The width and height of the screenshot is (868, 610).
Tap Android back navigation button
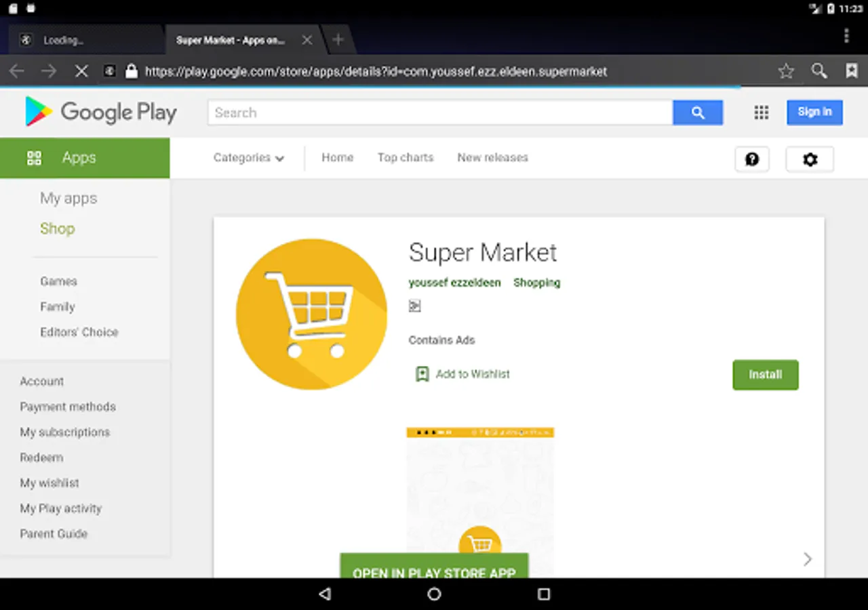click(x=325, y=594)
